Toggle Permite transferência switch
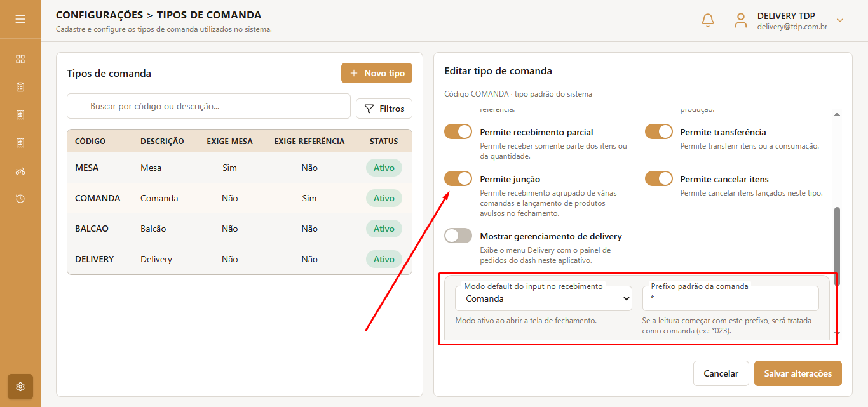Image resolution: width=868 pixels, height=407 pixels. (659, 131)
